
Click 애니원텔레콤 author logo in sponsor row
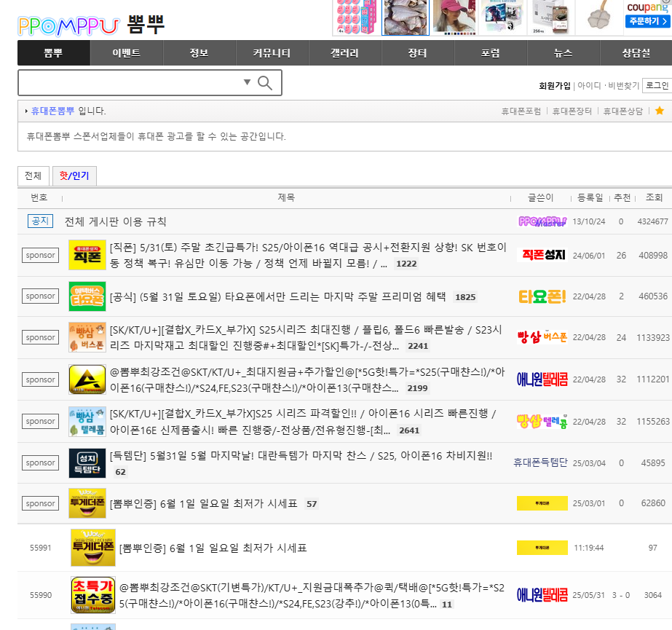pyautogui.click(x=542, y=379)
